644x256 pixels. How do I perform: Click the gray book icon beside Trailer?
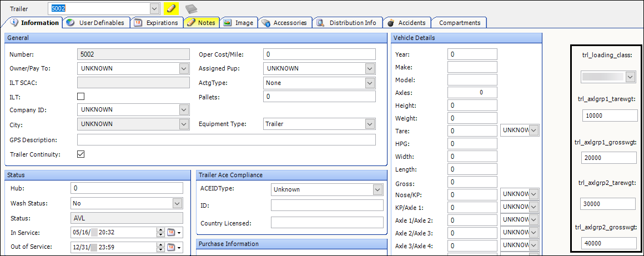(x=191, y=9)
